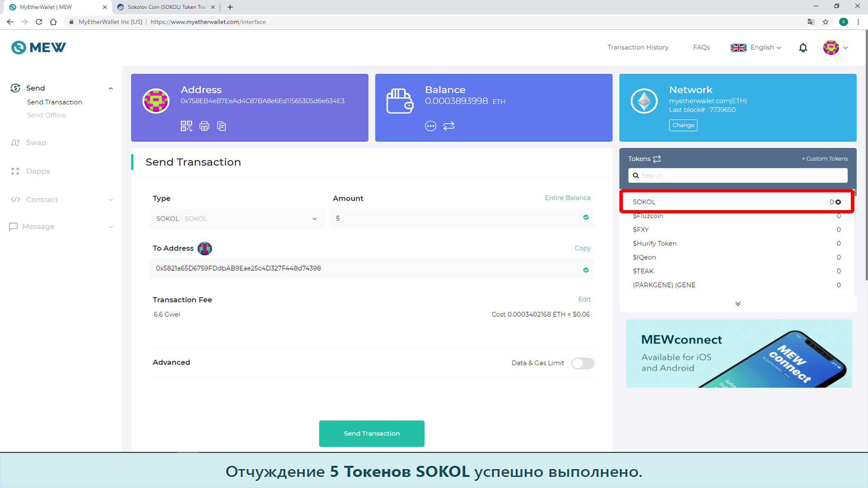Select (PARKGENE) (GENE token row

(x=737, y=285)
